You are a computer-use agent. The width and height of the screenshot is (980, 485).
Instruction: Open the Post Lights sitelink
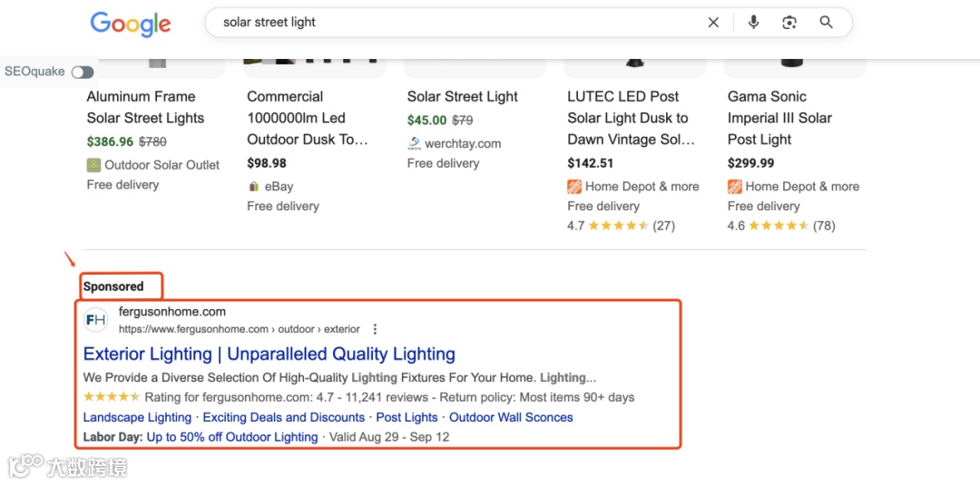coord(407,418)
